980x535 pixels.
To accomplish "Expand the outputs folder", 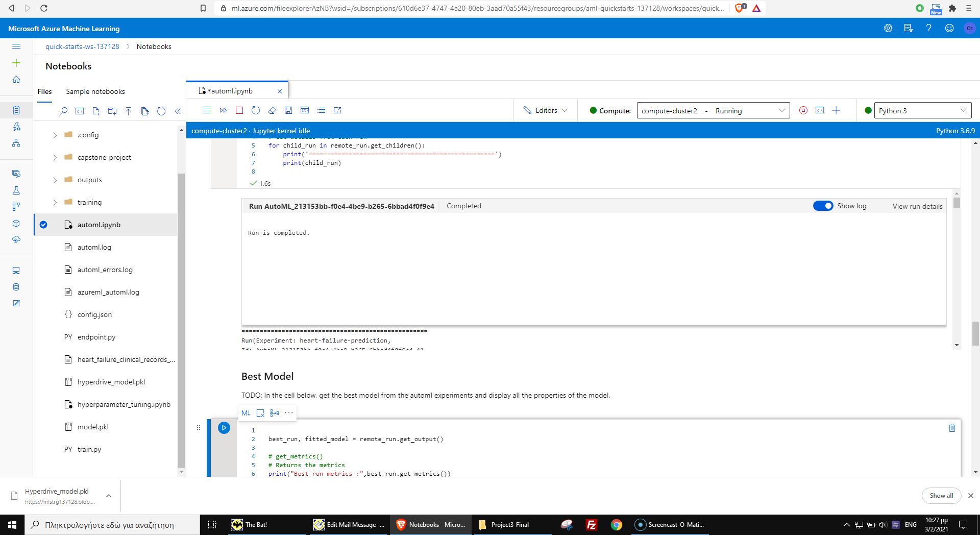I will [x=55, y=180].
